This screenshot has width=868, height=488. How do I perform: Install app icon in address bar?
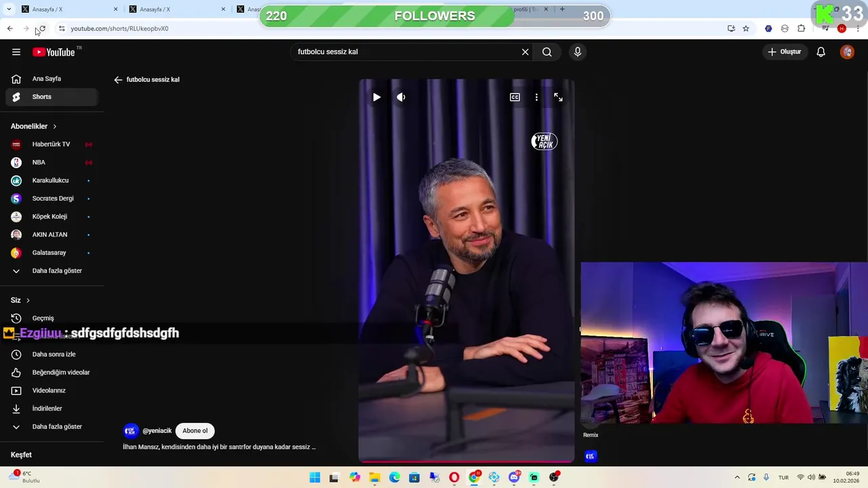click(x=731, y=28)
